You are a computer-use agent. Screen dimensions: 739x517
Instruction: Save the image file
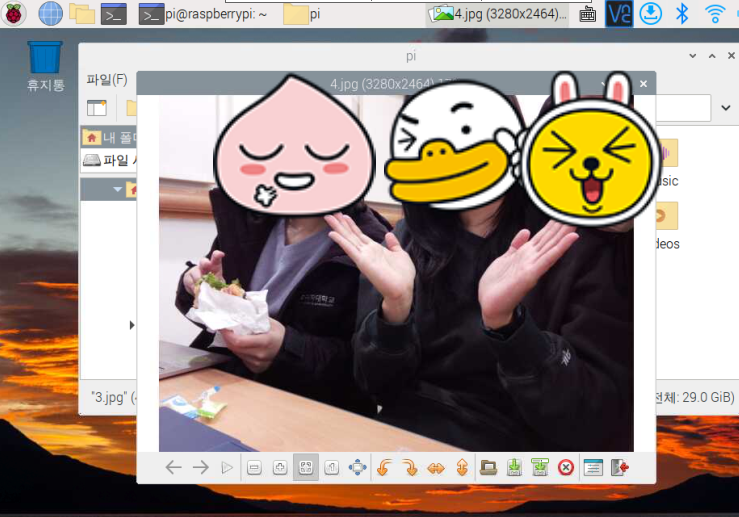pyautogui.click(x=514, y=468)
